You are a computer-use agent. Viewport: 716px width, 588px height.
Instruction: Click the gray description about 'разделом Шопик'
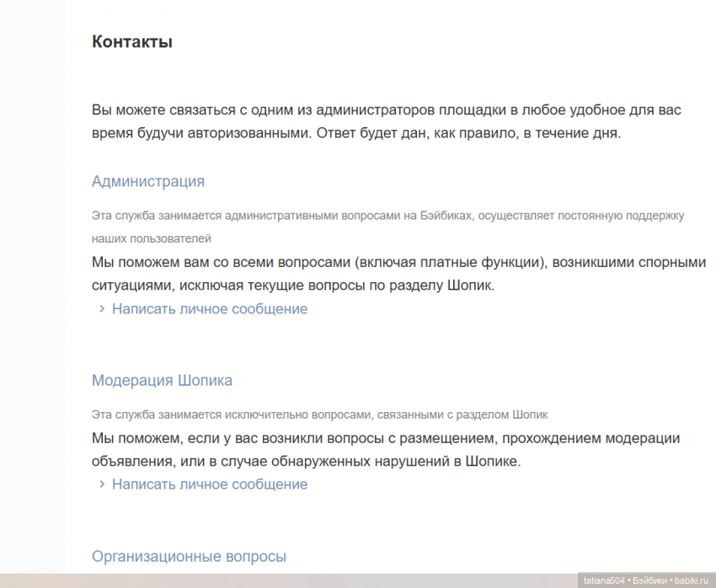coord(319,414)
